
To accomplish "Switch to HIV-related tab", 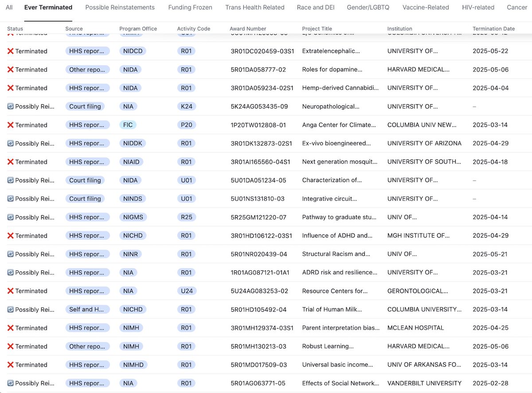I will point(478,8).
